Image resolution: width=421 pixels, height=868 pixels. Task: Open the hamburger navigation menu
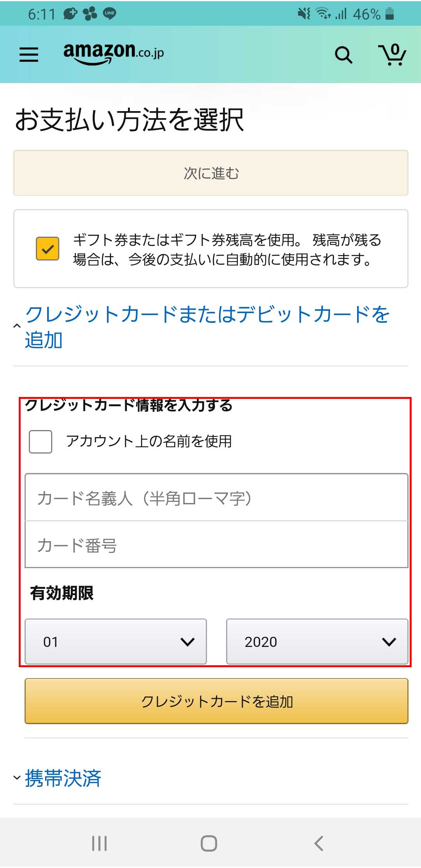[29, 55]
